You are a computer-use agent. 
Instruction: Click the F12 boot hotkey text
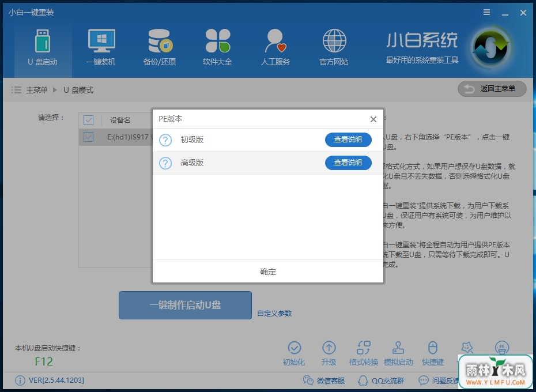(44, 361)
